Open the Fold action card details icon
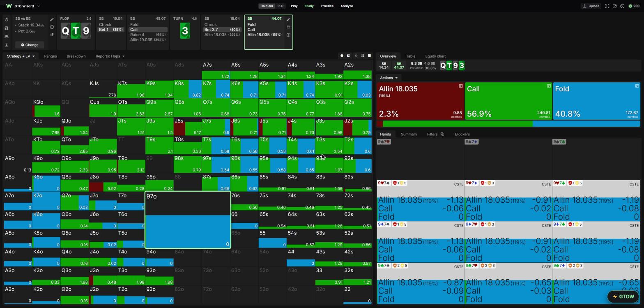 [637, 86]
